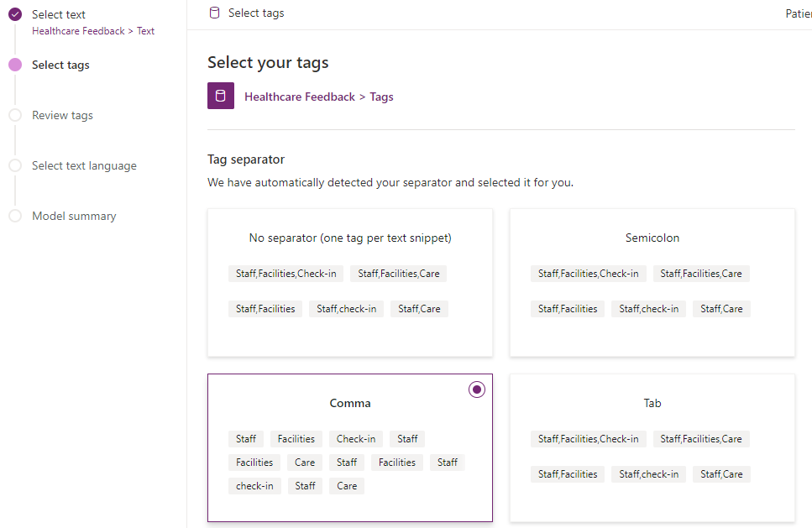812x528 pixels.
Task: Click the completed Select text step checkmark
Action: pos(15,14)
